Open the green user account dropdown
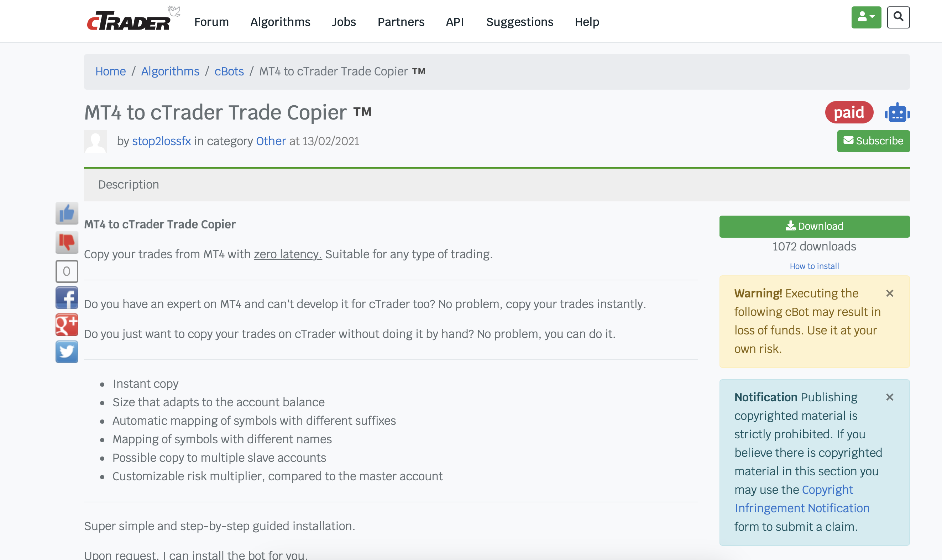 [x=866, y=17]
